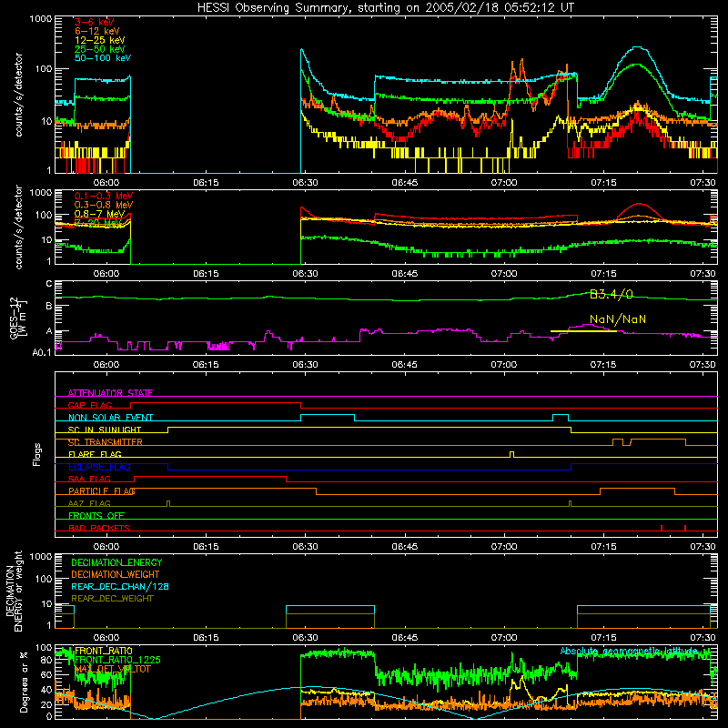Click the "A0.1" tick label on GOES axis
Image resolution: width=728 pixels, height=728 pixels.
click(42, 352)
